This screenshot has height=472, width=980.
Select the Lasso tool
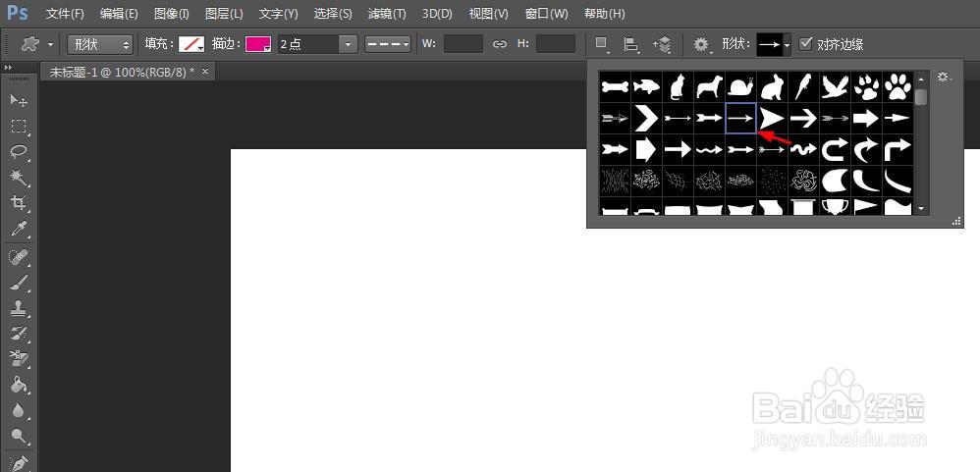[19, 152]
